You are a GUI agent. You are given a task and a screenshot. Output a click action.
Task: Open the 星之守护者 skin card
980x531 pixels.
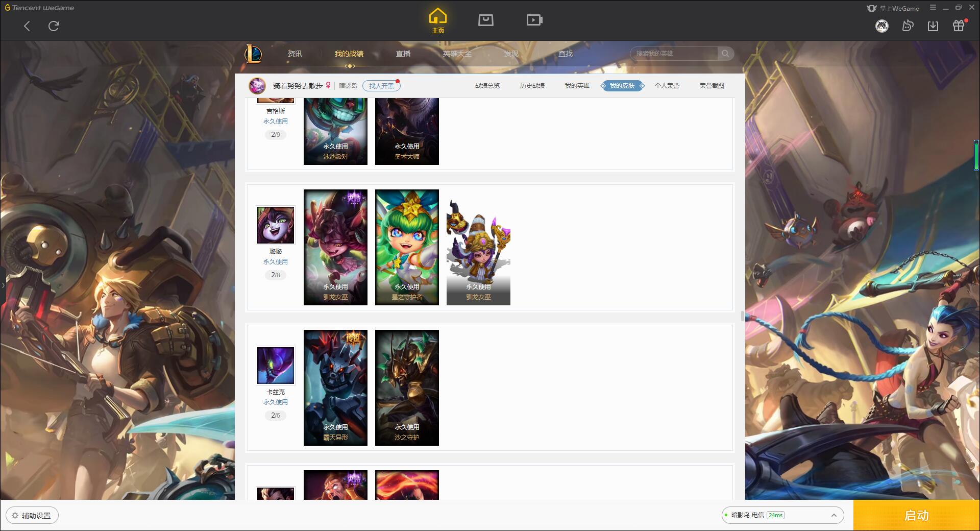pyautogui.click(x=407, y=247)
